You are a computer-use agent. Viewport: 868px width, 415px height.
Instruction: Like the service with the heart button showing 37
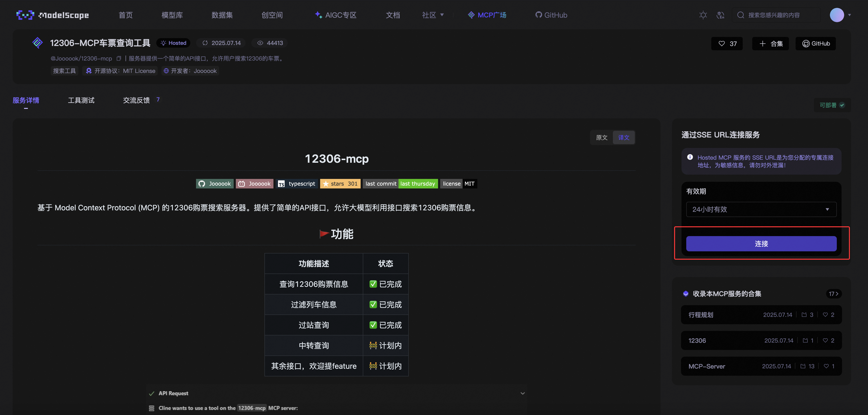pos(727,44)
